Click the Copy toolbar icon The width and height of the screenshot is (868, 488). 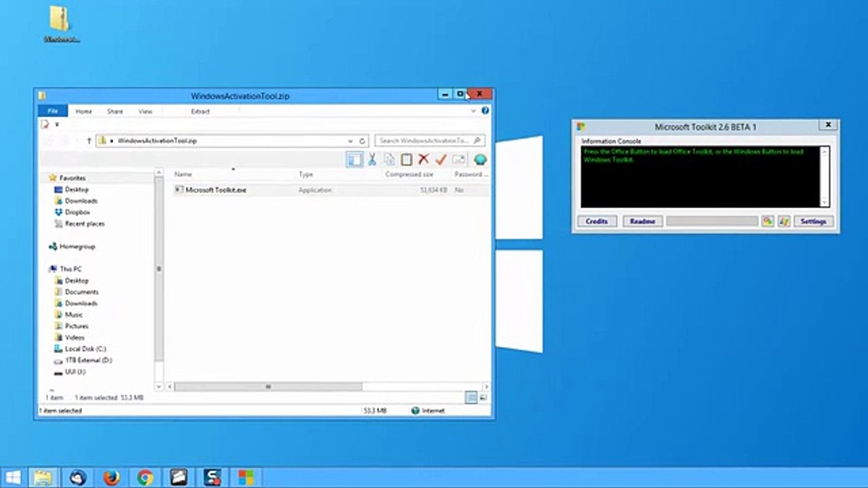click(389, 159)
